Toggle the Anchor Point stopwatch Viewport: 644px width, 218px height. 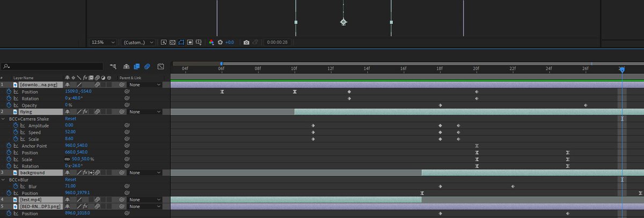(9, 146)
